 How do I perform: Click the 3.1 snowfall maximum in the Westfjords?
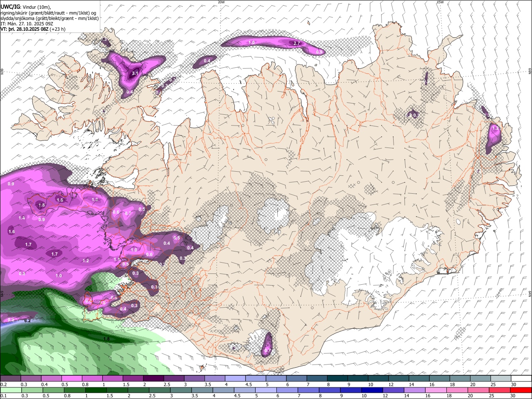click(x=135, y=73)
